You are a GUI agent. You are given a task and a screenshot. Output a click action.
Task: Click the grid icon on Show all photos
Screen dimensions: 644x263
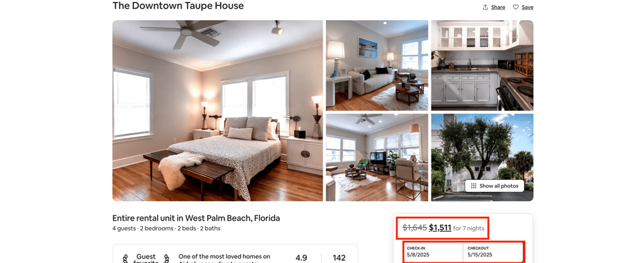click(474, 186)
